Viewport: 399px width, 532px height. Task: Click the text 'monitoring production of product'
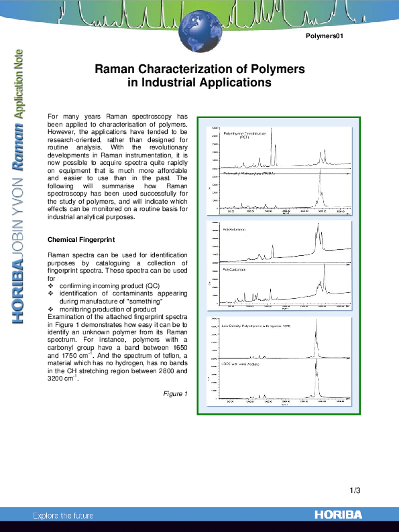click(108, 309)
